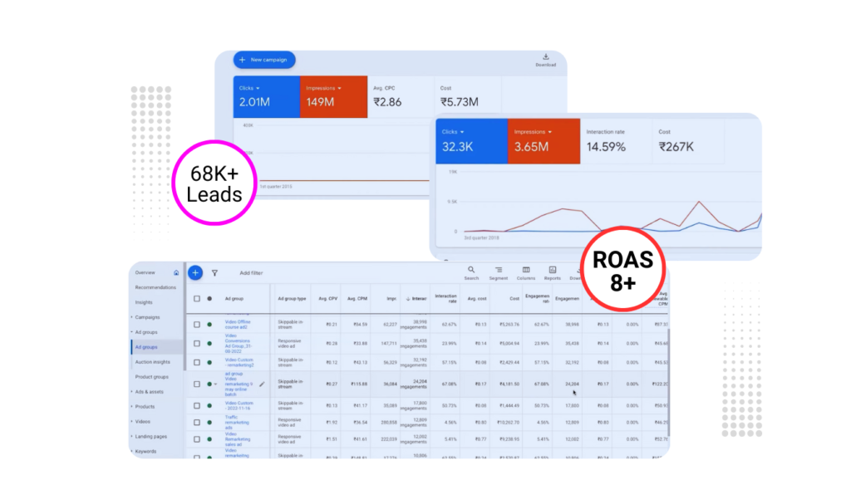Open the Video Custom - remarketing2 ad group link
Image resolution: width=851 pixels, height=504 pixels.
[239, 362]
